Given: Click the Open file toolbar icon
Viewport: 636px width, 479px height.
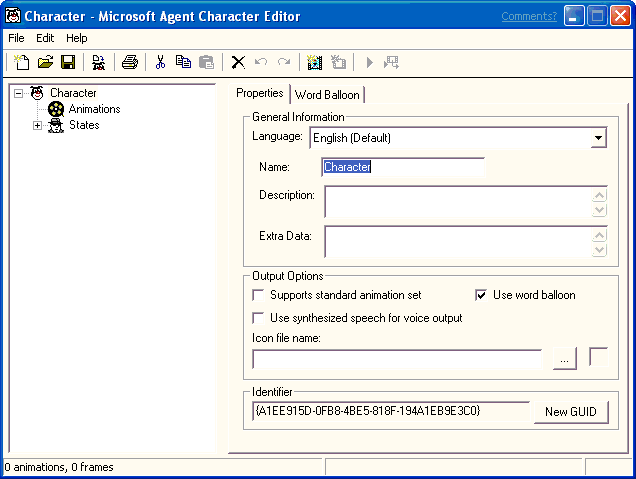Looking at the screenshot, I should tap(45, 62).
